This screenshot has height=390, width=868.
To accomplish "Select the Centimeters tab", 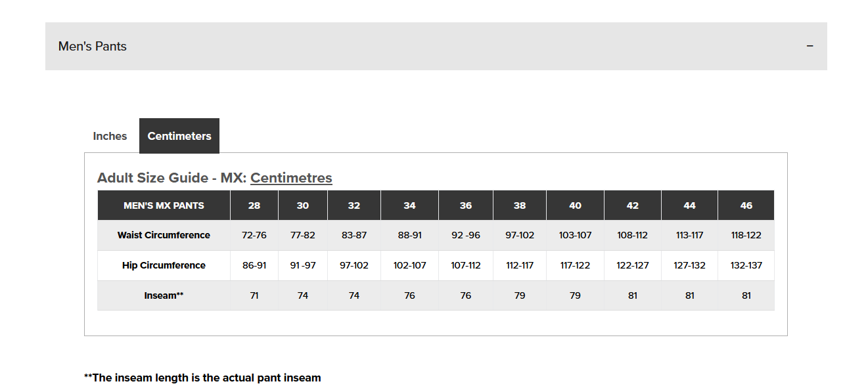I will tap(179, 136).
